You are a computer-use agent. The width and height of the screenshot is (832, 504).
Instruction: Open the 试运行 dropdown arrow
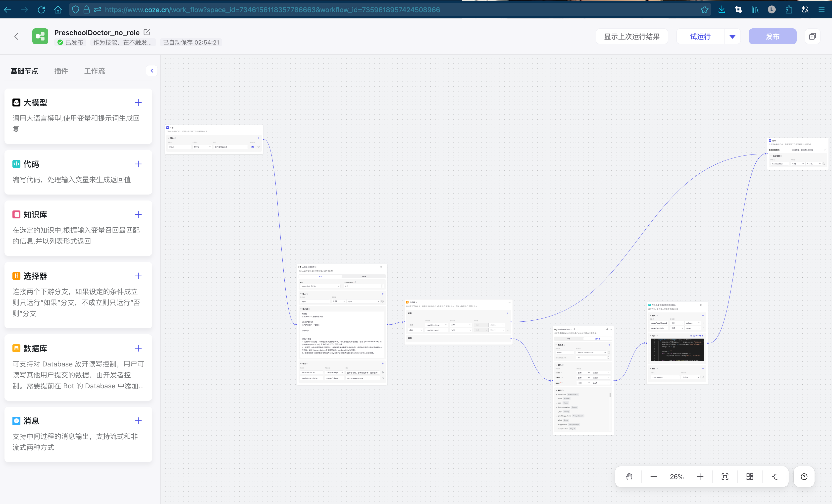(x=732, y=37)
